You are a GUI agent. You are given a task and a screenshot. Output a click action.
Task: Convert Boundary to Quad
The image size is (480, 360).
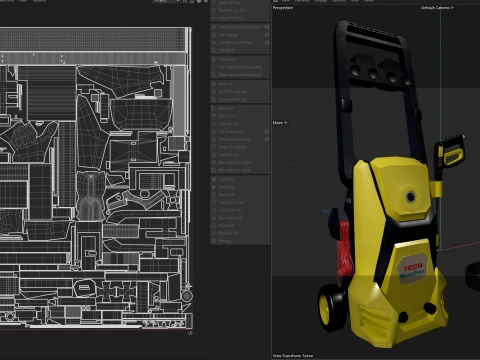240,170
